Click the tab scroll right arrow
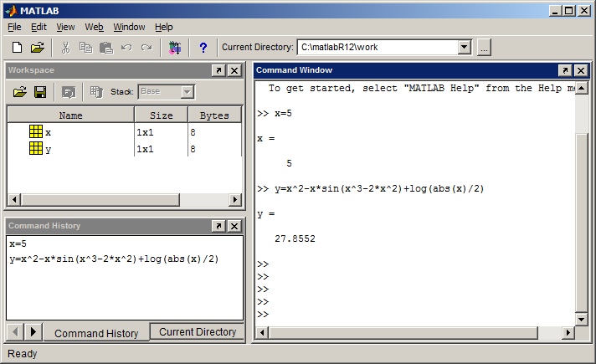The height and width of the screenshot is (364, 596). (33, 332)
